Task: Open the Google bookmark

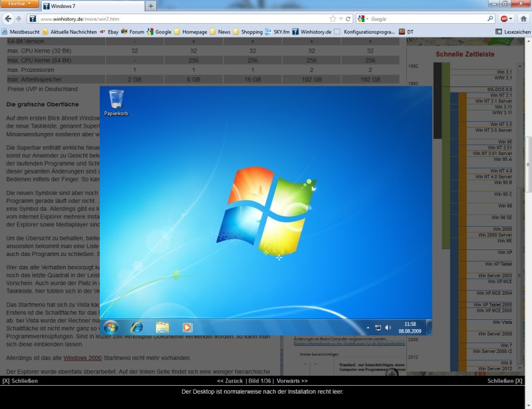Action: coord(159,32)
